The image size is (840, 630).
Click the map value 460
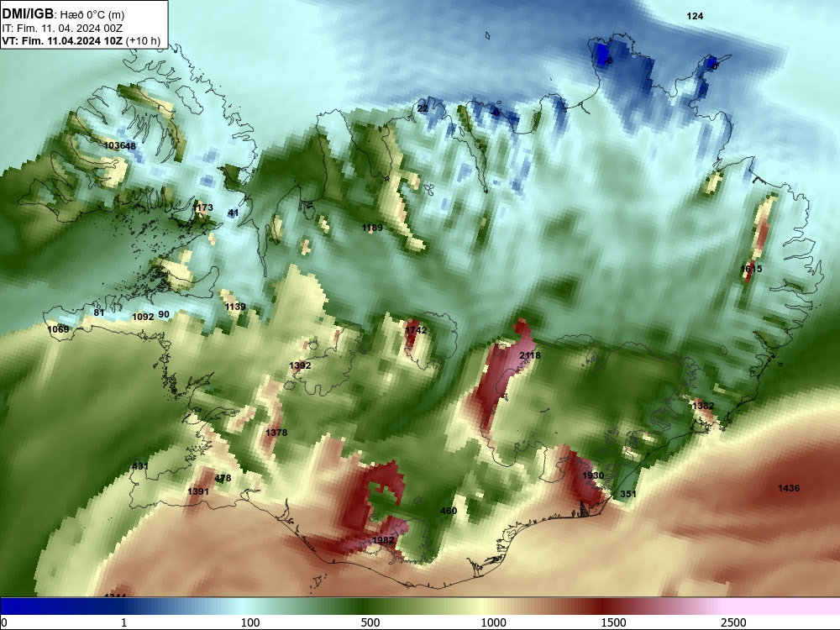(449, 511)
